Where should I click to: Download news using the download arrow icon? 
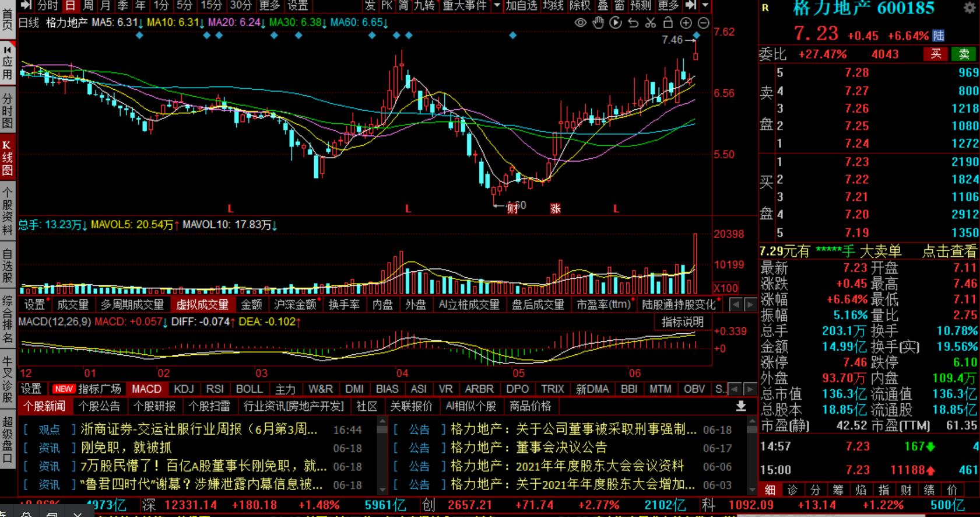741,406
